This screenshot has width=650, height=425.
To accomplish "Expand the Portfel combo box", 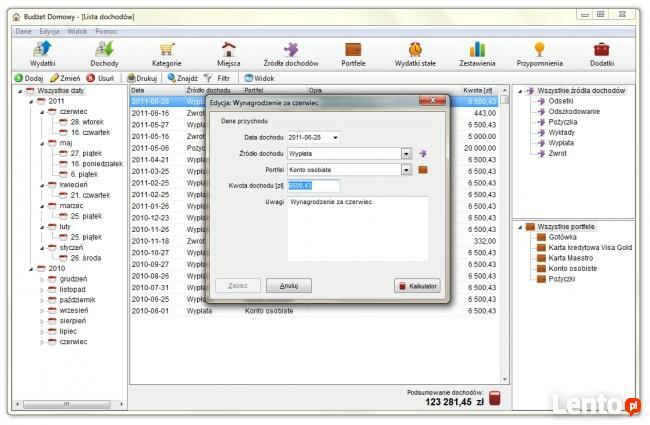I will [x=406, y=170].
